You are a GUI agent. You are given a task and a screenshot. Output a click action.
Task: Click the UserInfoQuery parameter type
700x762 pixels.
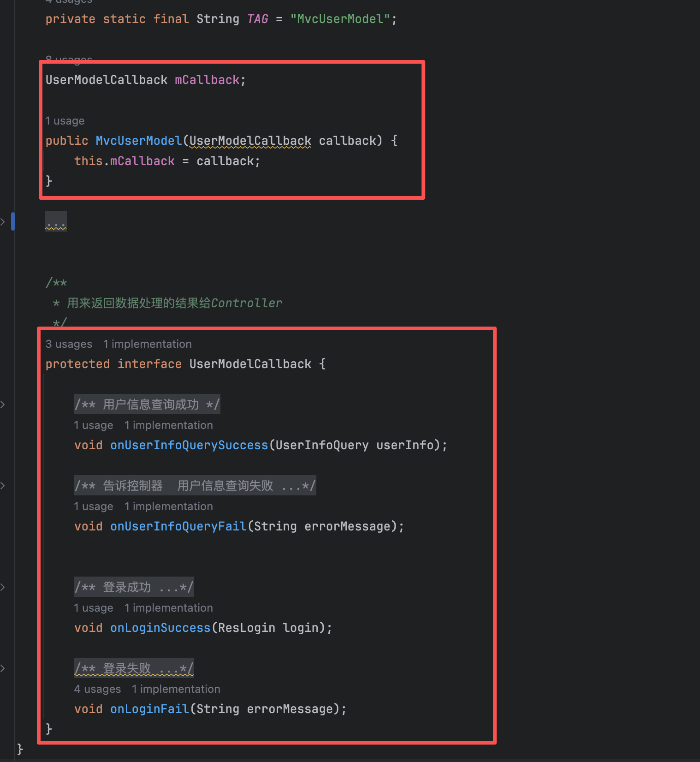[x=322, y=445]
